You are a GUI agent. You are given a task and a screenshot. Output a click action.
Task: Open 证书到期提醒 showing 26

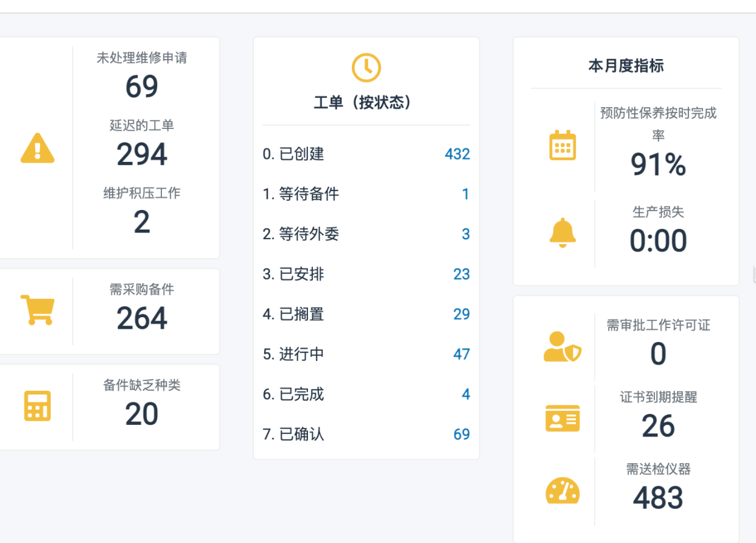coord(658,426)
